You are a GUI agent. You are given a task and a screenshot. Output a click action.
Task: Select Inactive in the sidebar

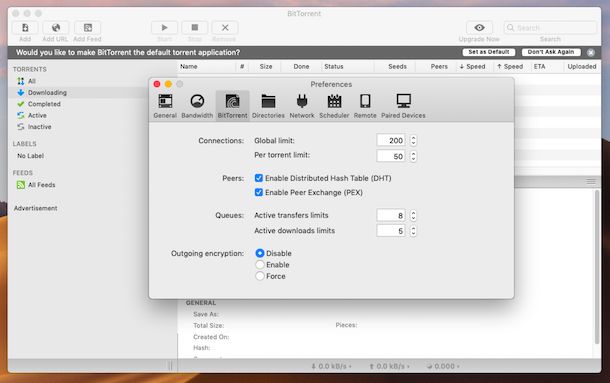[39, 127]
